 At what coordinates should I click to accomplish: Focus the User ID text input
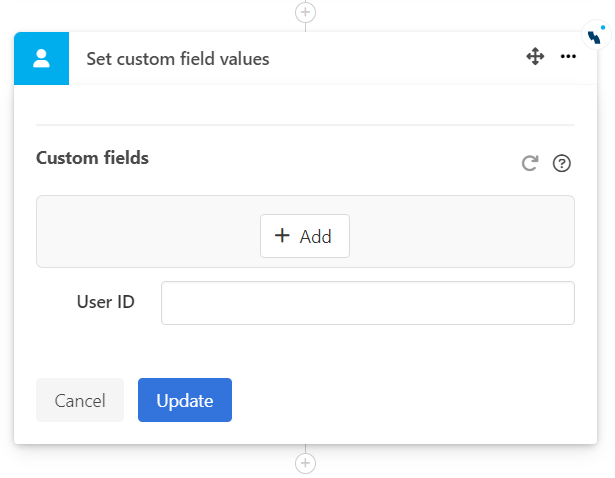(x=367, y=303)
